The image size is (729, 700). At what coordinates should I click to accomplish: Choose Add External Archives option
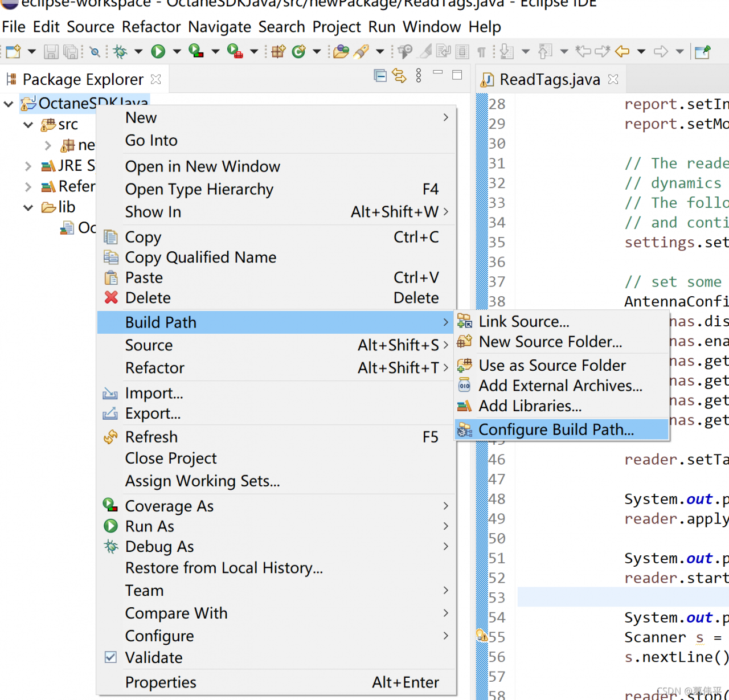coord(560,386)
